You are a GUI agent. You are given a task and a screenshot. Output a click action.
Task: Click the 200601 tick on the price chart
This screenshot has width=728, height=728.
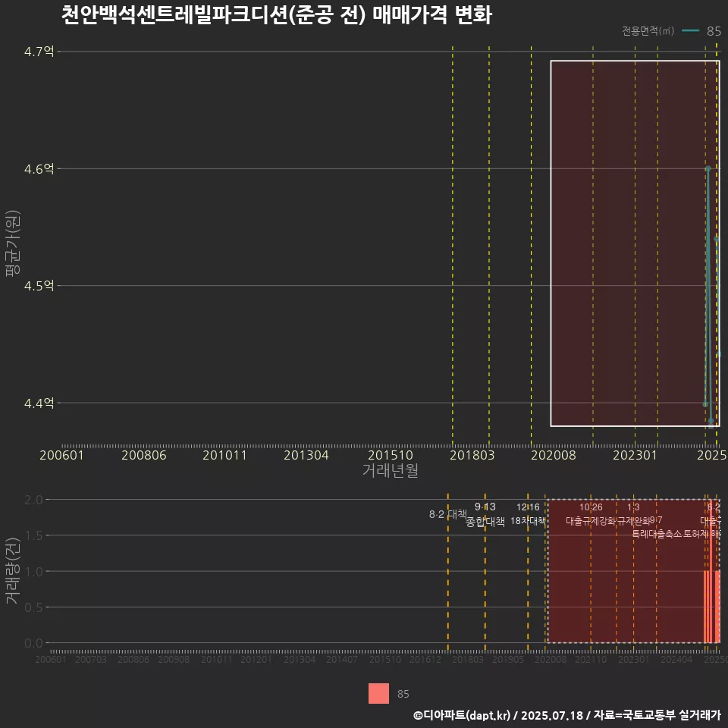61,455
